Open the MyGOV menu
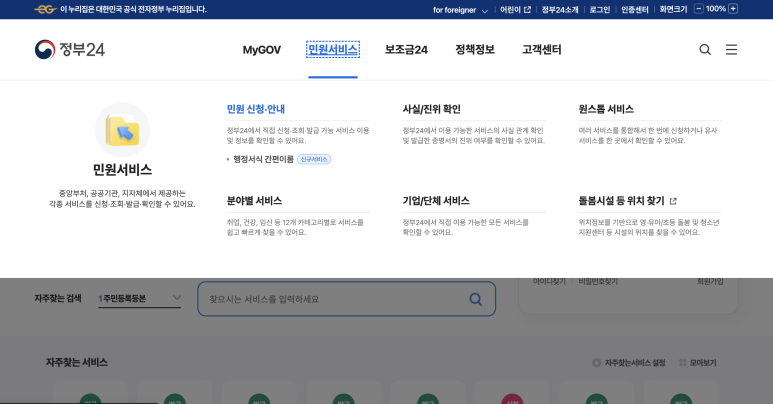The height and width of the screenshot is (404, 773). [x=261, y=50]
